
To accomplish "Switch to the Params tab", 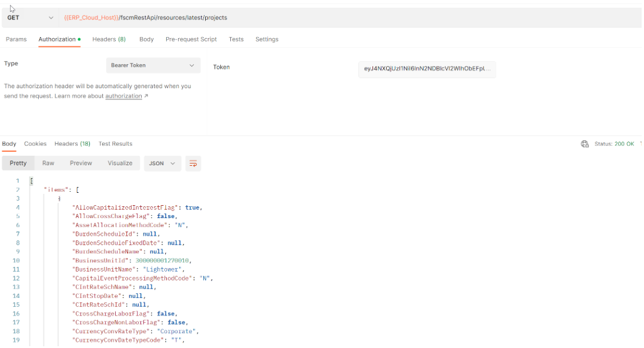I will [16, 39].
